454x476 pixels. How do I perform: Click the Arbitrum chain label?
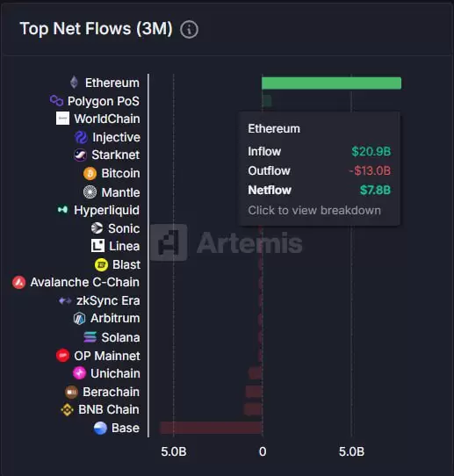[115, 319]
